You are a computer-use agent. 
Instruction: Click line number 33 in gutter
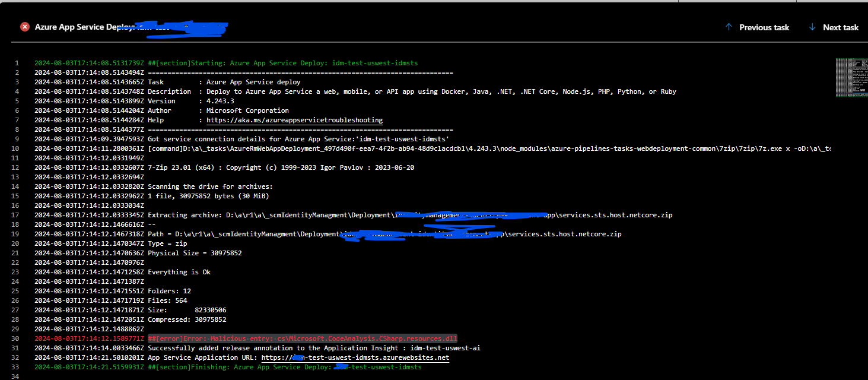(x=17, y=367)
